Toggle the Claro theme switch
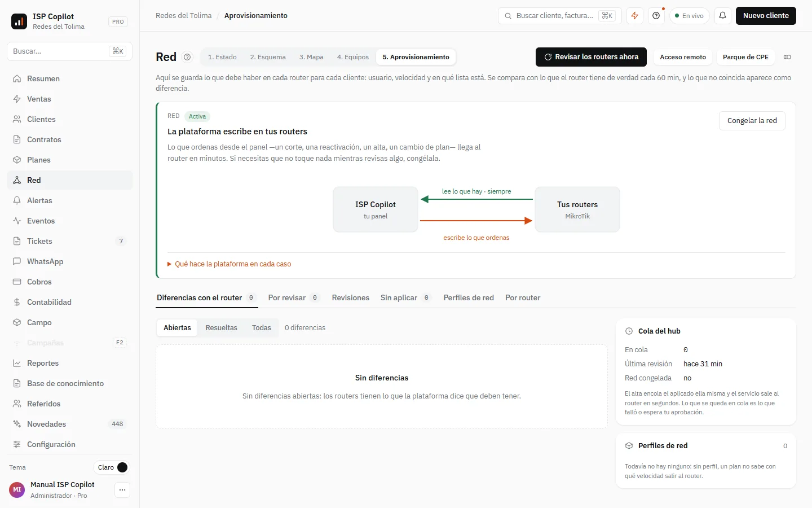Viewport: 812px width, 508px height. (x=112, y=467)
